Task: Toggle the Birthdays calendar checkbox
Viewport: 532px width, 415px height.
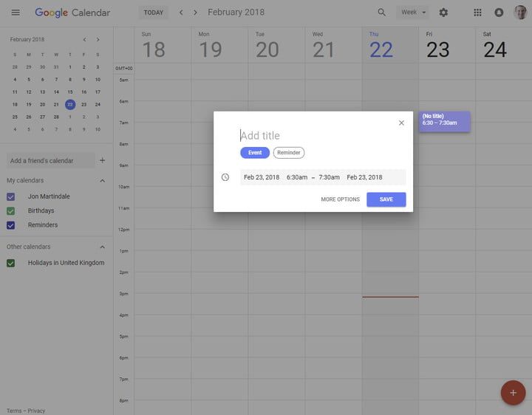Action: 11,210
